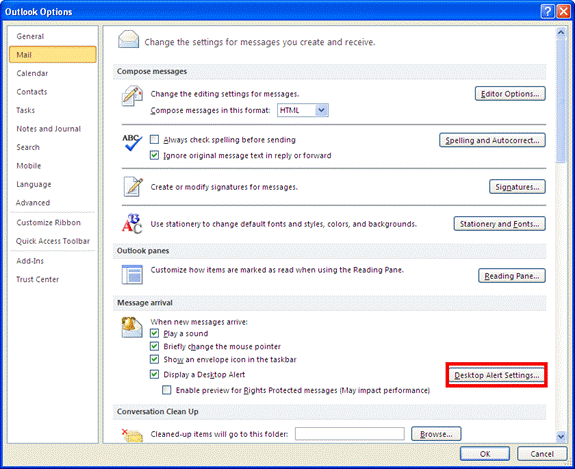Viewport: 575px width, 469px height.
Task: Click the Signatures button
Action: [517, 187]
